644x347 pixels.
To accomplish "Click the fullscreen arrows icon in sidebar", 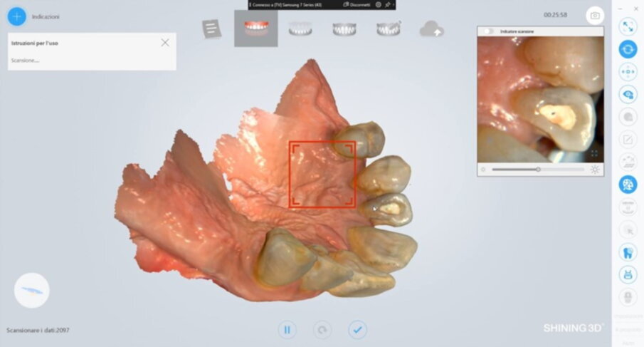I will (628, 26).
